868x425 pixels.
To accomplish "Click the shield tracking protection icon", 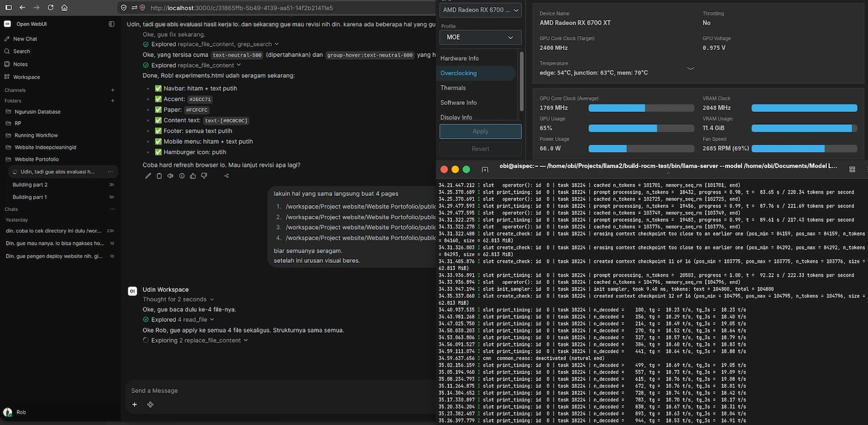I will click(x=124, y=8).
